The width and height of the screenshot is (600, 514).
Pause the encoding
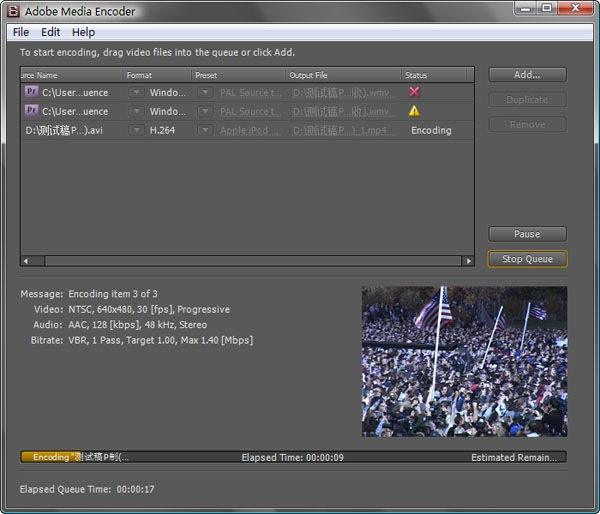[x=527, y=234]
